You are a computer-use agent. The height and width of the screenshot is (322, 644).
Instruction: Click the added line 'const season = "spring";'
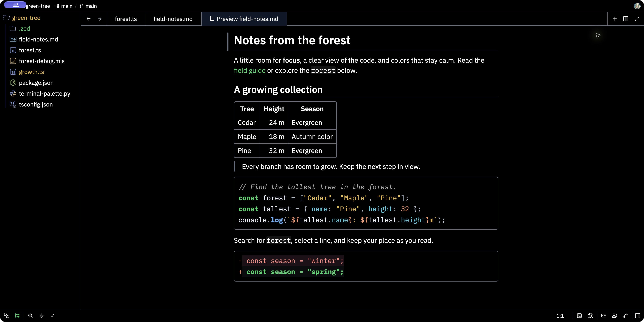coord(295,272)
